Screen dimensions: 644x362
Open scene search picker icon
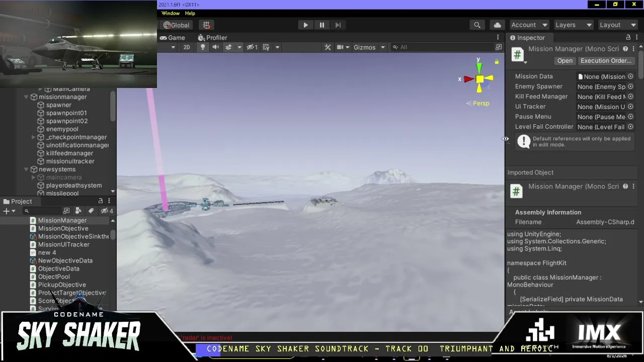coord(499,47)
